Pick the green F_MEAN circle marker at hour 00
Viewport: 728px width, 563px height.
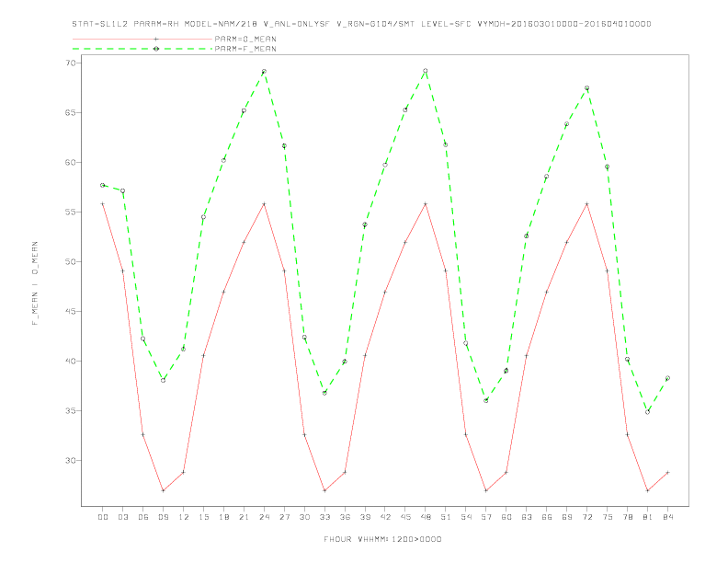click(103, 185)
